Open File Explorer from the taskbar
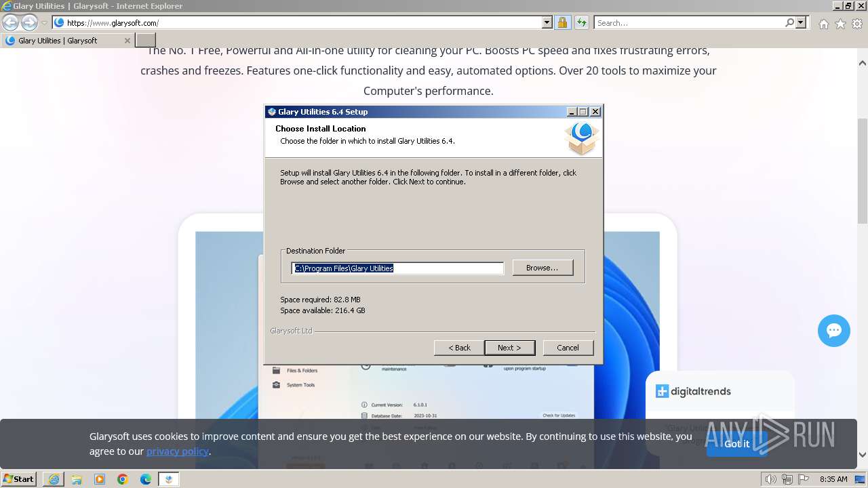The width and height of the screenshot is (868, 488). tap(77, 479)
